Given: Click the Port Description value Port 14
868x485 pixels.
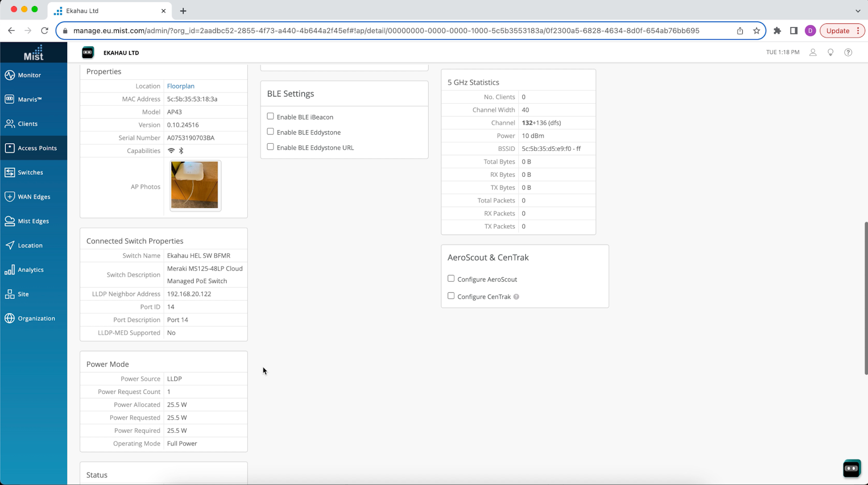Looking at the screenshot, I should (178, 320).
